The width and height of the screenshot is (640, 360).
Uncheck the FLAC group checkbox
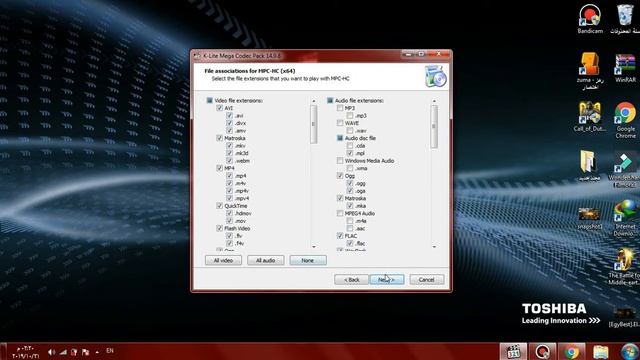click(x=340, y=236)
